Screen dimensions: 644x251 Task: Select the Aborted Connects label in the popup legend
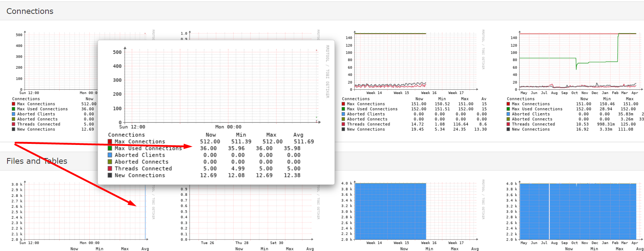coord(141,162)
